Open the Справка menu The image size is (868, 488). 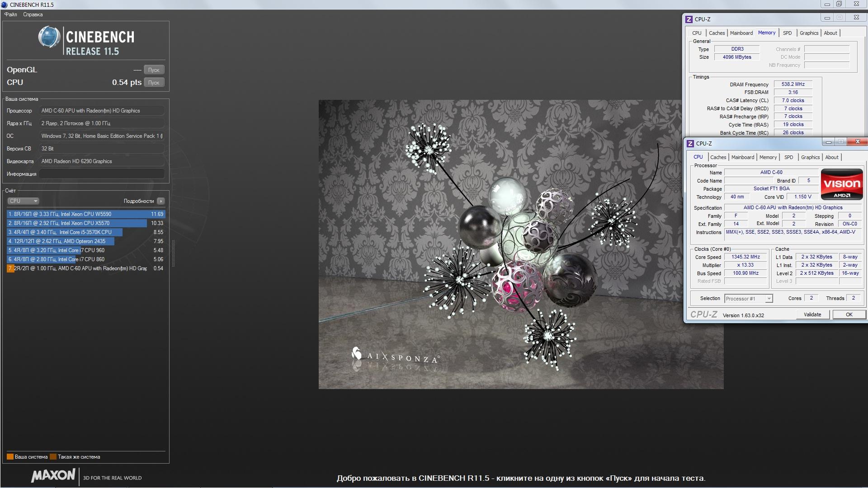[x=33, y=14]
